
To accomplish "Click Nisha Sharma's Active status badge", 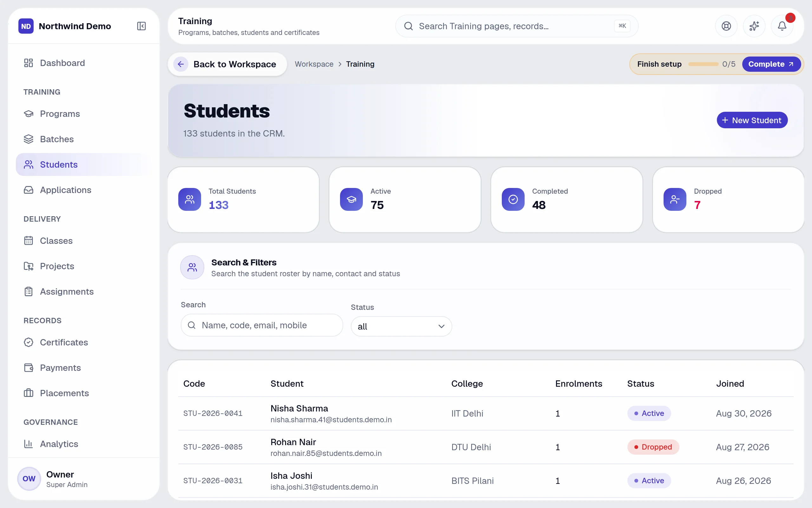I will [x=649, y=413].
